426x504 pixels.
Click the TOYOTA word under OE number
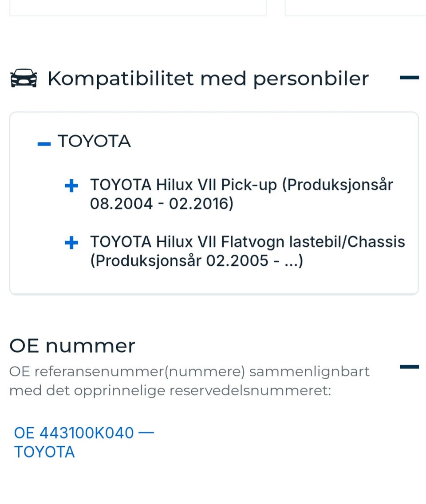44,452
